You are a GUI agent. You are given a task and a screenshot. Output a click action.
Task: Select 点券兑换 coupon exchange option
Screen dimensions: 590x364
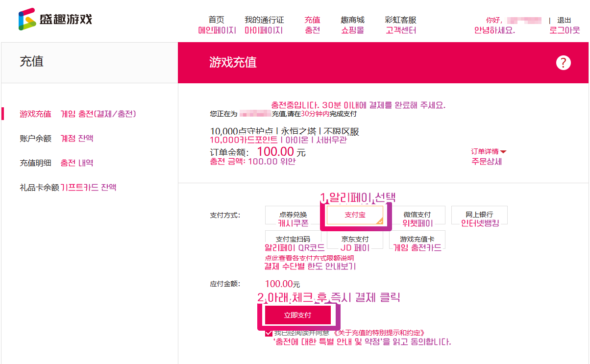(293, 215)
